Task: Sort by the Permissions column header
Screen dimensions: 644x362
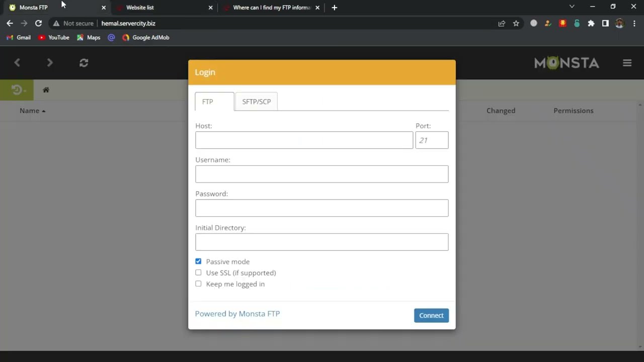Action: click(x=574, y=111)
